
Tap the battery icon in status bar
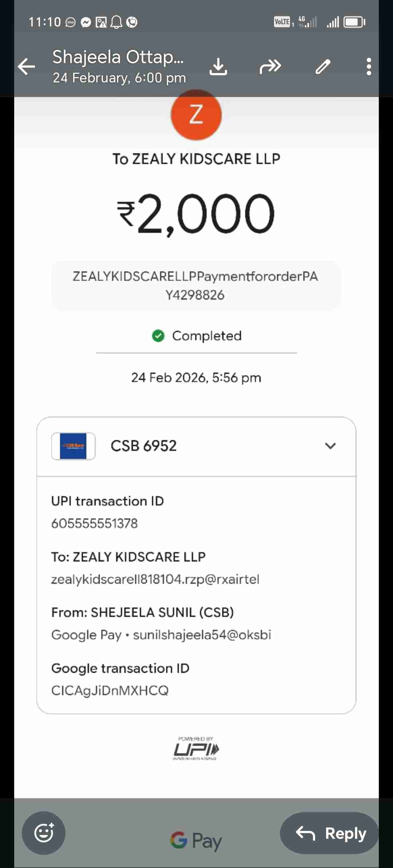click(x=354, y=22)
